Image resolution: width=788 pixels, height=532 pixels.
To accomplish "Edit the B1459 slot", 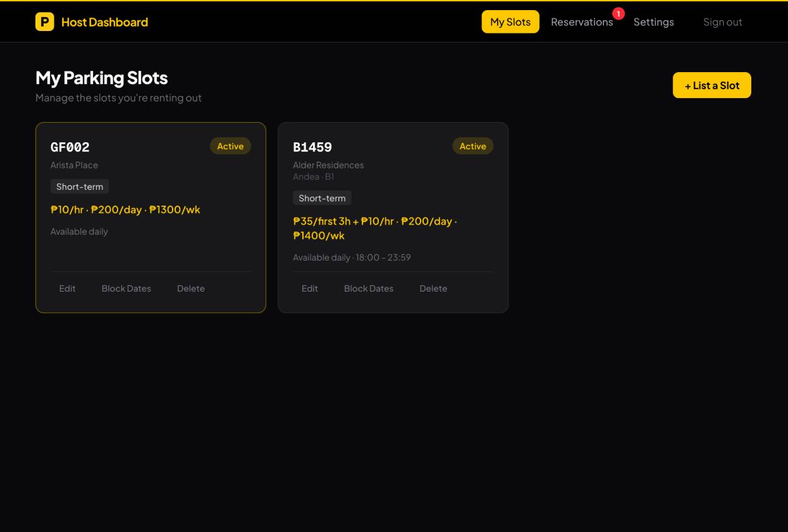I will point(310,288).
